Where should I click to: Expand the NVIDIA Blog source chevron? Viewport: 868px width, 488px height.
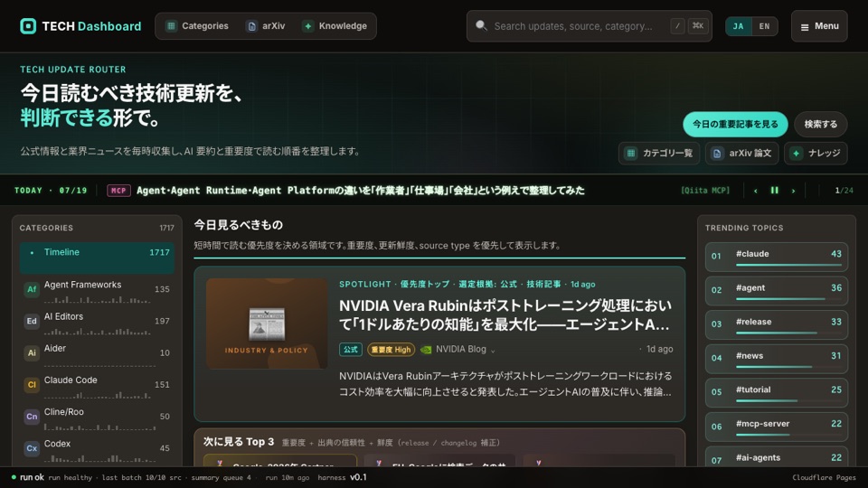point(493,351)
